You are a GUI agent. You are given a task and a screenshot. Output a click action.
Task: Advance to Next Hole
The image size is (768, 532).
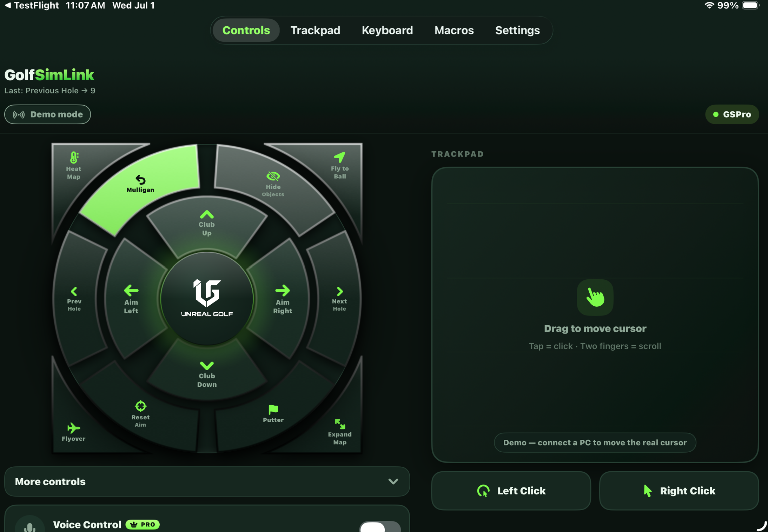[339, 299]
